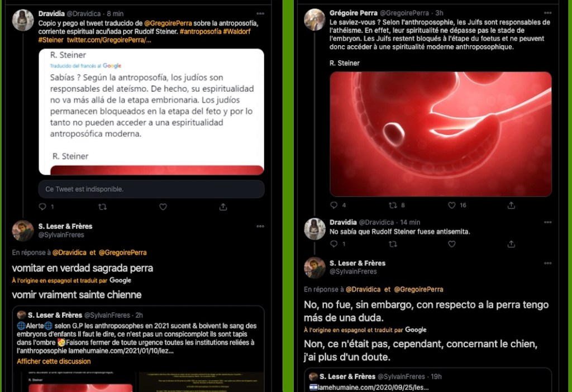The image size is (572, 392).
Task: Share Dravidia's translated tweet via share icon
Action: tap(223, 207)
